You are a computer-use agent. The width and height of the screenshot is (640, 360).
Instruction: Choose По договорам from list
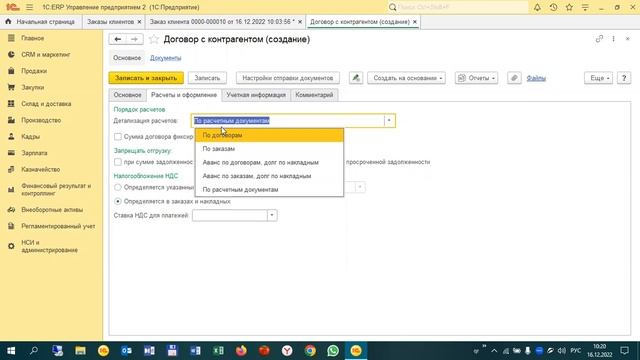click(x=269, y=135)
